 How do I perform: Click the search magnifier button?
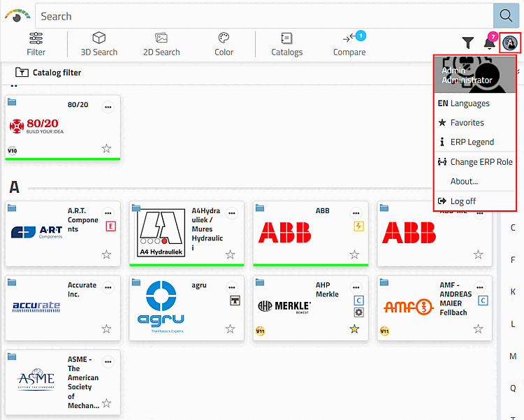pyautogui.click(x=506, y=15)
